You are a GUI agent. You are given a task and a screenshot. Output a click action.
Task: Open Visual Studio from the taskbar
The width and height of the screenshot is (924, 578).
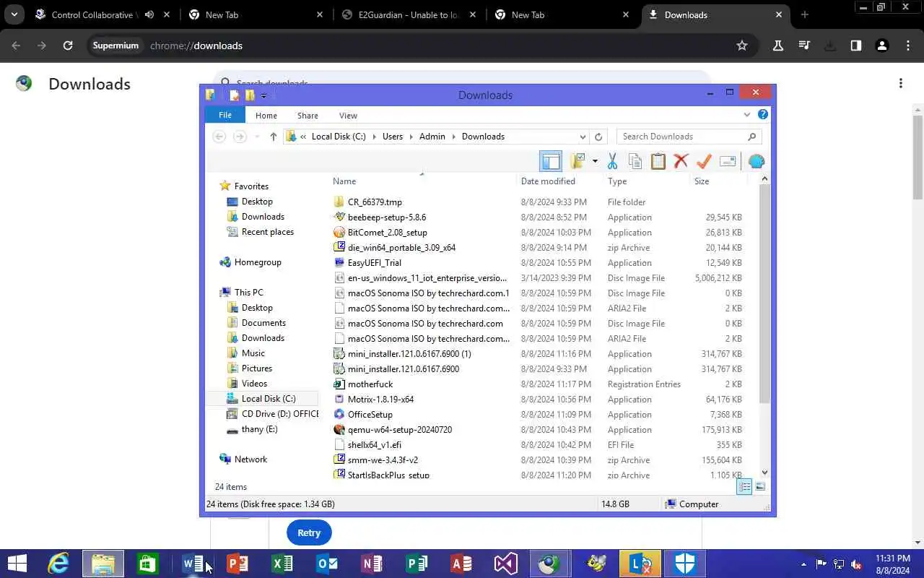point(505,564)
